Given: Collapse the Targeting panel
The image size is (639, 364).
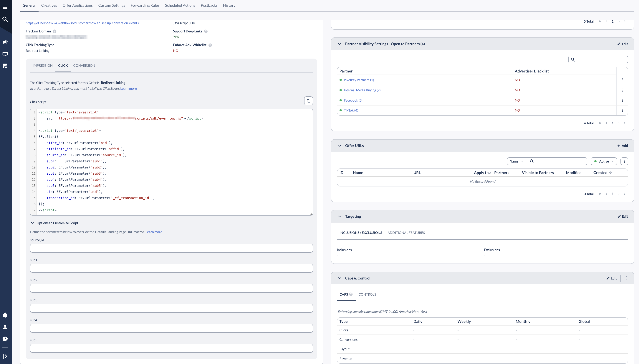Looking at the screenshot, I should point(340,216).
